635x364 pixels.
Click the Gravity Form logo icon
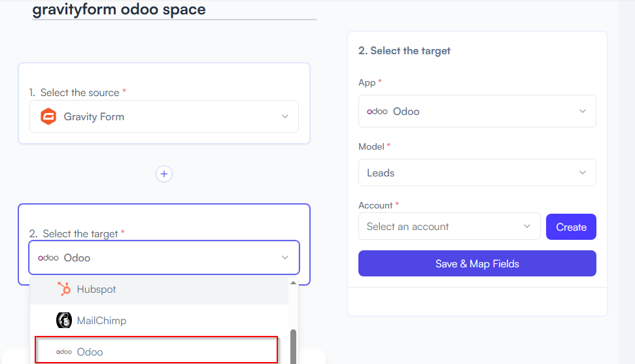pos(48,116)
